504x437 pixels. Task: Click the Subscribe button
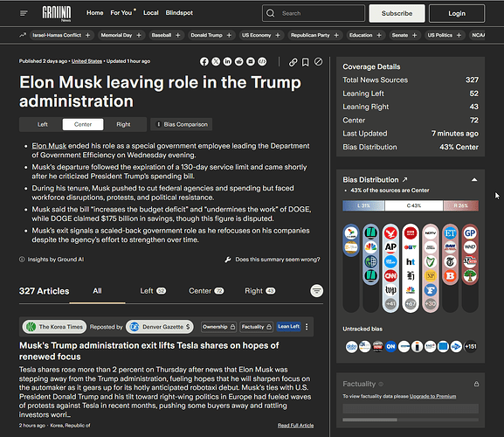397,13
